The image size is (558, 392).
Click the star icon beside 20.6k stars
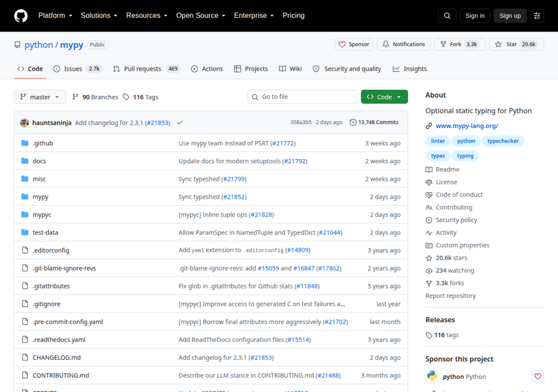point(429,258)
